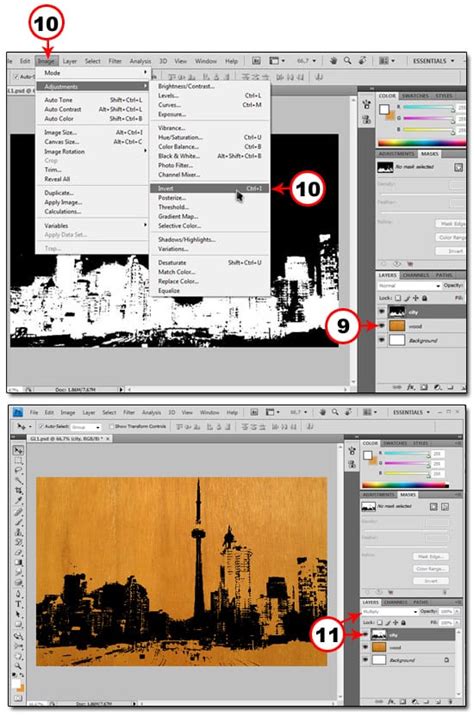Pick the Gradient tool
The height and width of the screenshot is (723, 474).
[18, 562]
